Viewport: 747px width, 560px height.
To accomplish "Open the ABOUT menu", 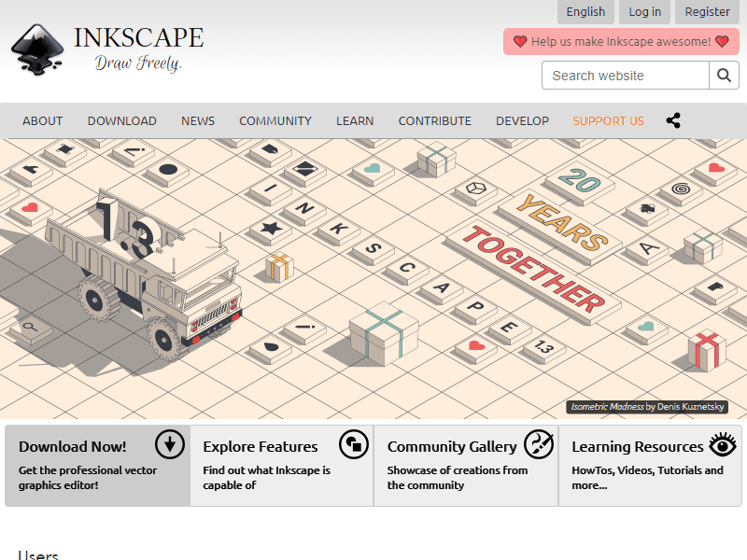I will pos(43,120).
